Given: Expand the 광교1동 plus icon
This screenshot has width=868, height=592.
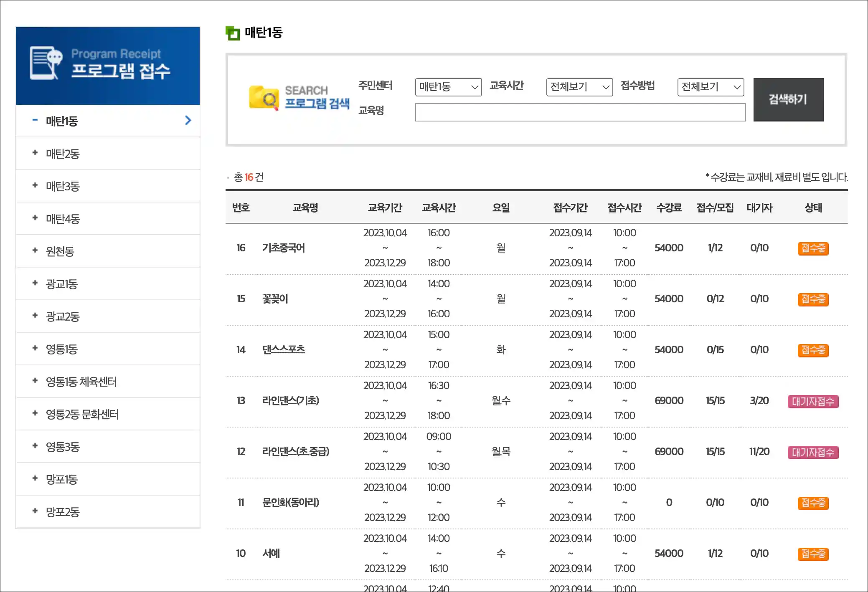Looking at the screenshot, I should click(x=35, y=283).
